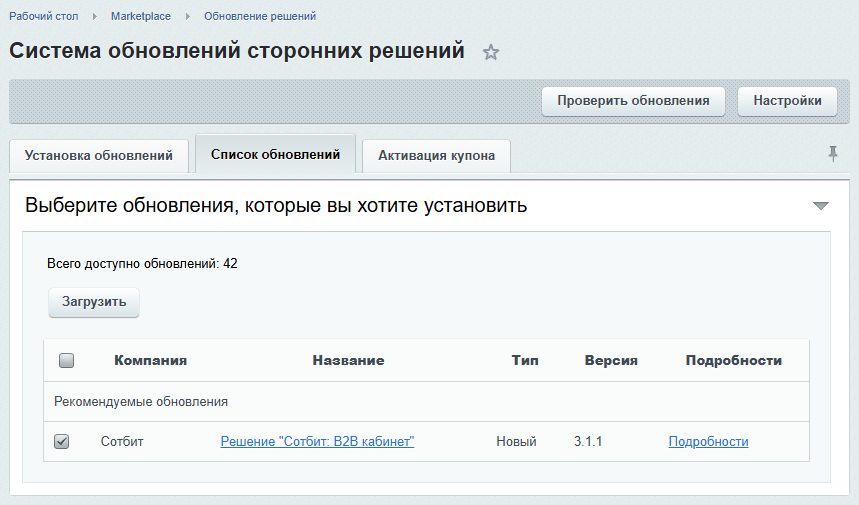
Task: Click the Сотбит company cell
Action: (x=122, y=441)
